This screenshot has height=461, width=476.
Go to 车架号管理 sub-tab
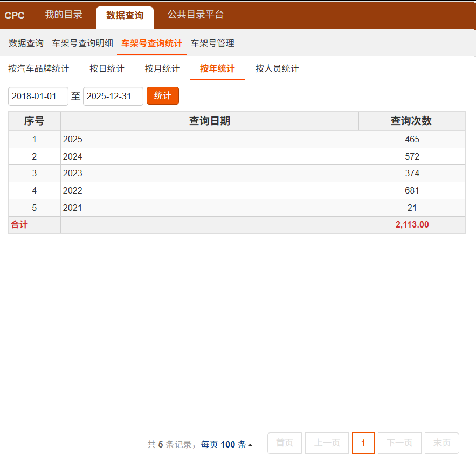(x=212, y=43)
